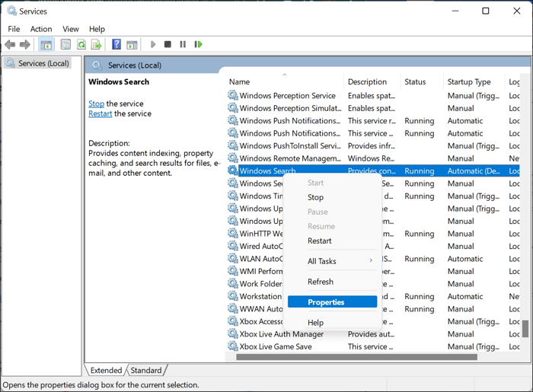Click the Restart the service link
Viewport: 533px width, 392px height.
click(x=101, y=113)
